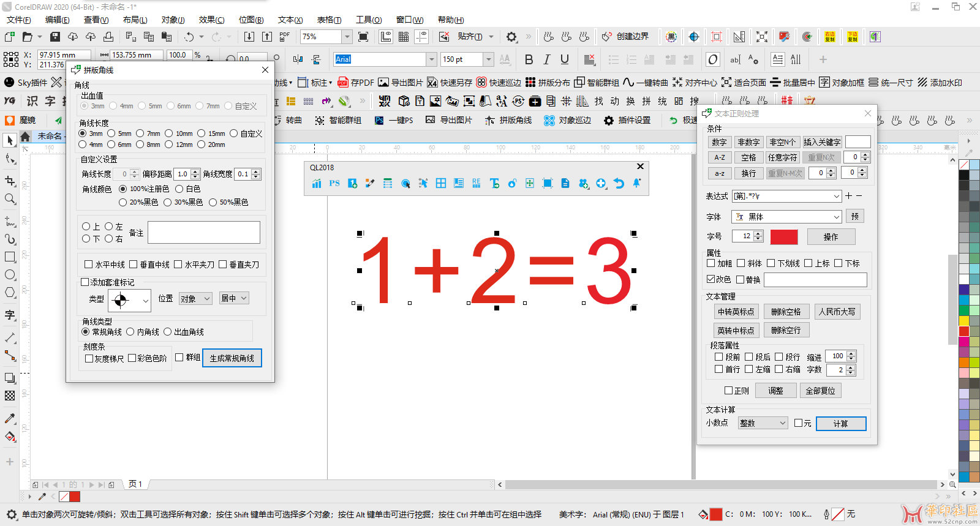Select the Ellipse tool
The height and width of the screenshot is (526, 980).
tap(10, 275)
